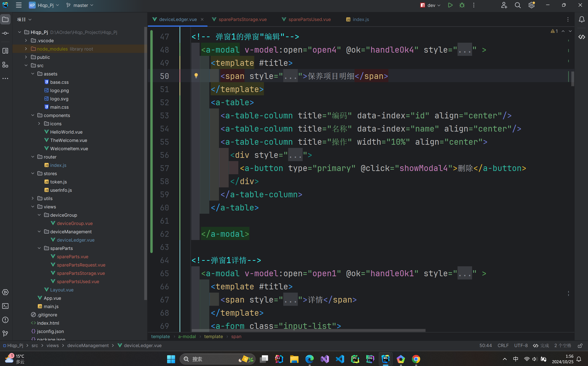Open the Services tool window icon
This screenshot has height=366, width=588.
pos(5,292)
